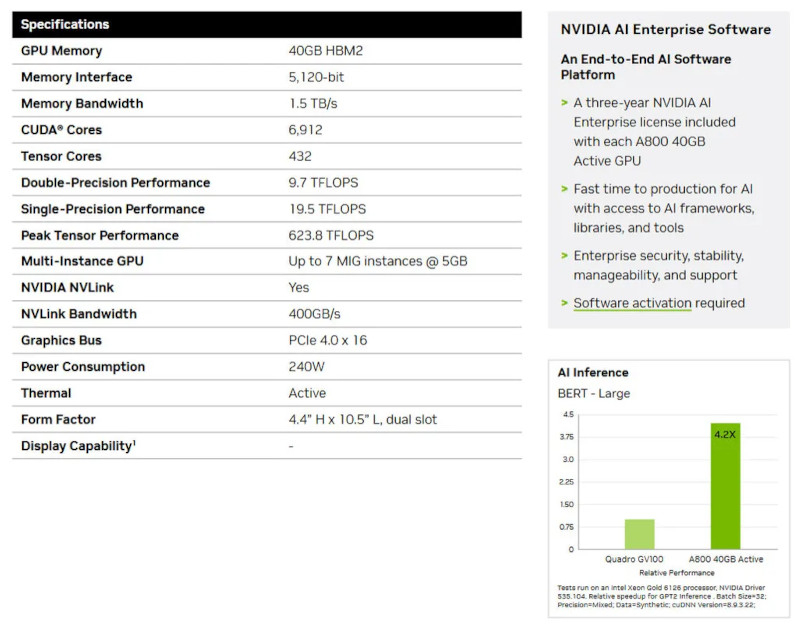Viewport: 800px width, 626px height.
Task: Click the AI Inference chart title
Action: tap(593, 373)
